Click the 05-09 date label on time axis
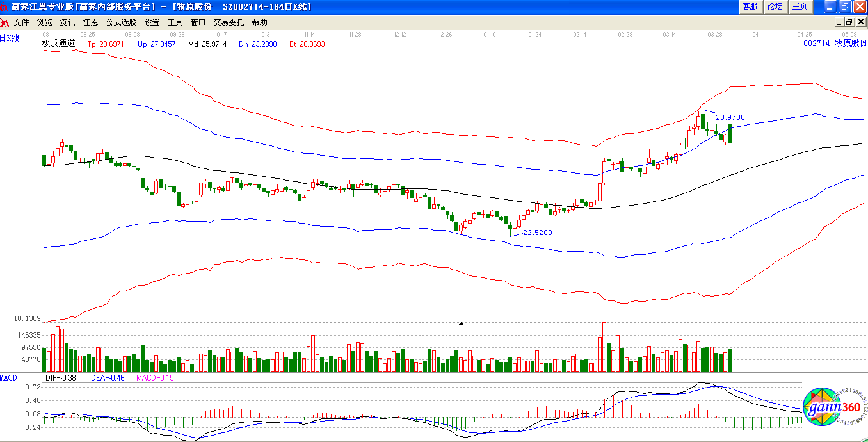 (x=849, y=34)
